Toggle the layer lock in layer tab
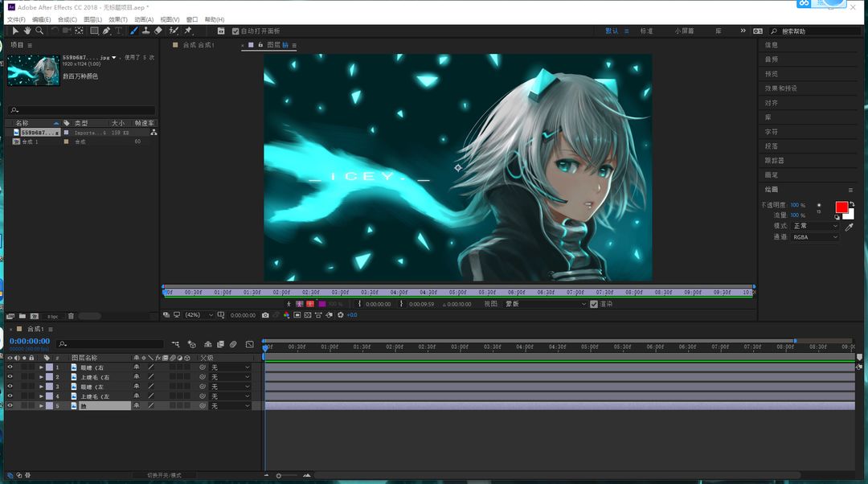Screen dimensions: 868x484 [260, 45]
